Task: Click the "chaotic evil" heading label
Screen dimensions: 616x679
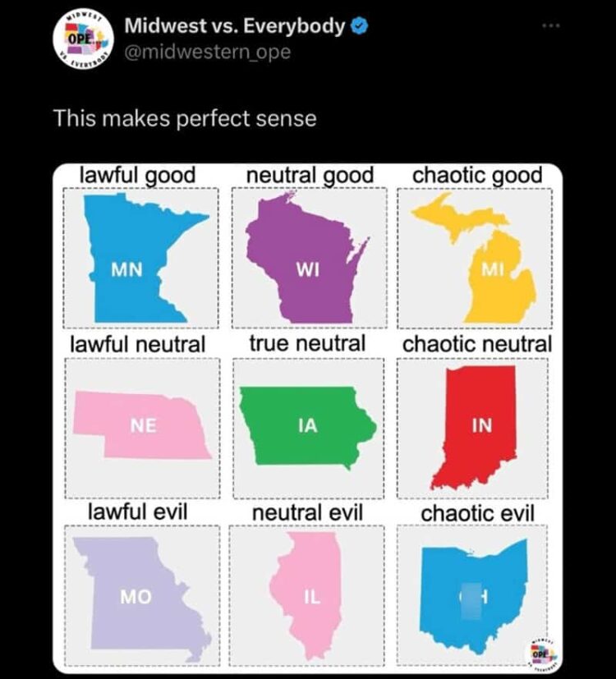Action: point(477,513)
